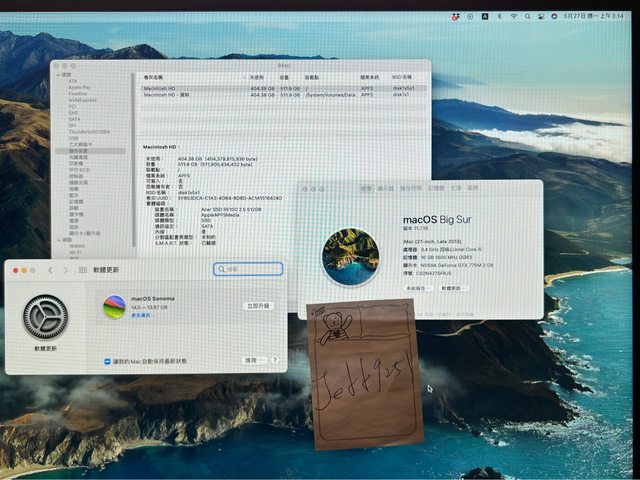Toggle automatically keep my Mac updated checkbox
This screenshot has width=640, height=480.
pos(106,361)
